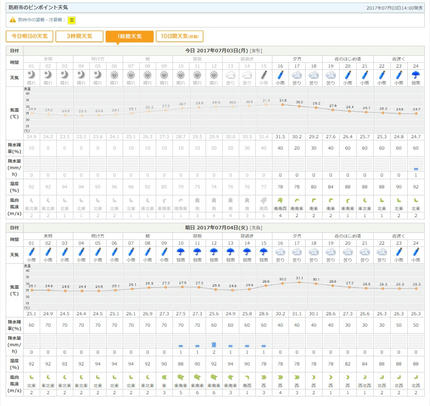Open the 今日明日の天気 tab

[29, 36]
